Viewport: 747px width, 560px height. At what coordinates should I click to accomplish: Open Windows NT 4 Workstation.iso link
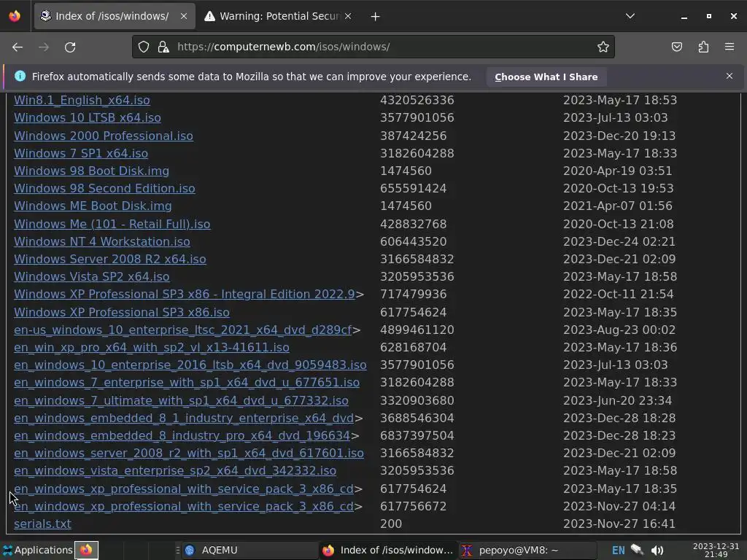click(102, 241)
